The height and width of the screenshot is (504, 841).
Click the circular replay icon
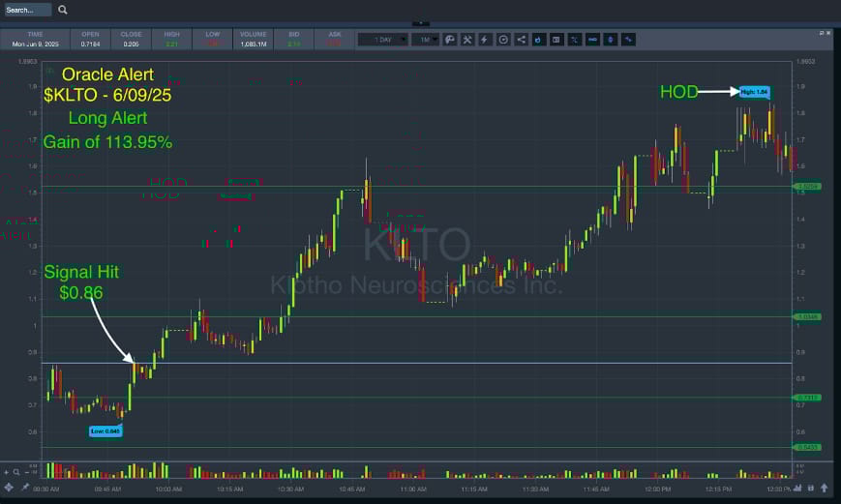(x=503, y=40)
